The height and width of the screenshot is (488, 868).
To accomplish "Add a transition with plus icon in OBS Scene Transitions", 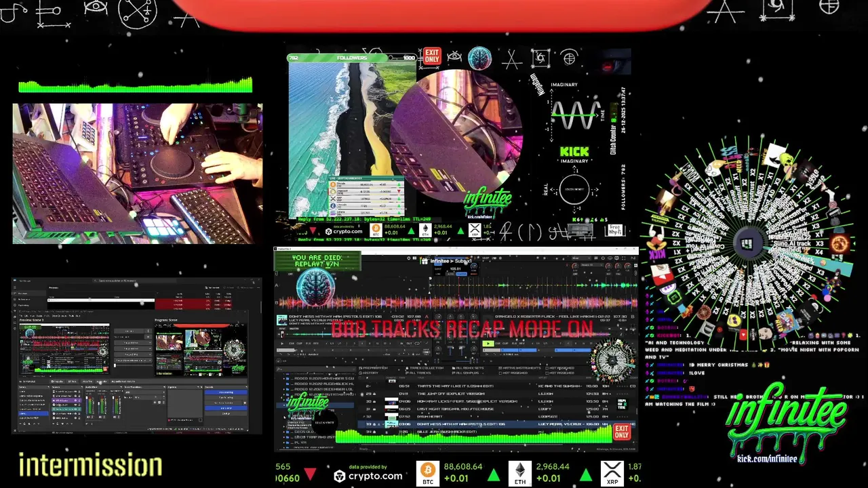I will click(x=155, y=403).
